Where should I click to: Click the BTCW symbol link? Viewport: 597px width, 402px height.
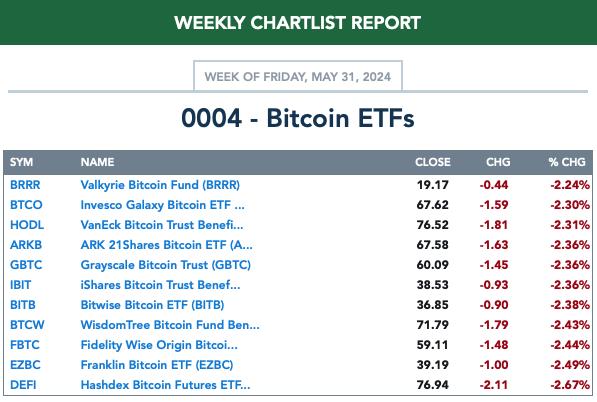tap(27, 325)
